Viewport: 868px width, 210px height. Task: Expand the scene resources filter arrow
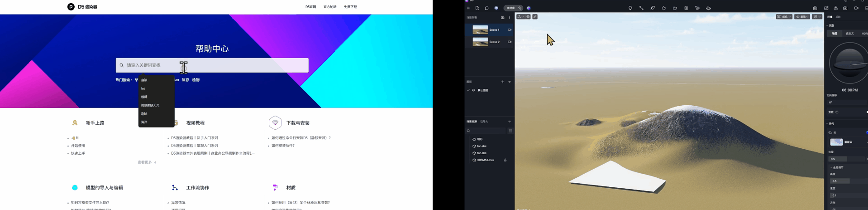pyautogui.click(x=510, y=122)
